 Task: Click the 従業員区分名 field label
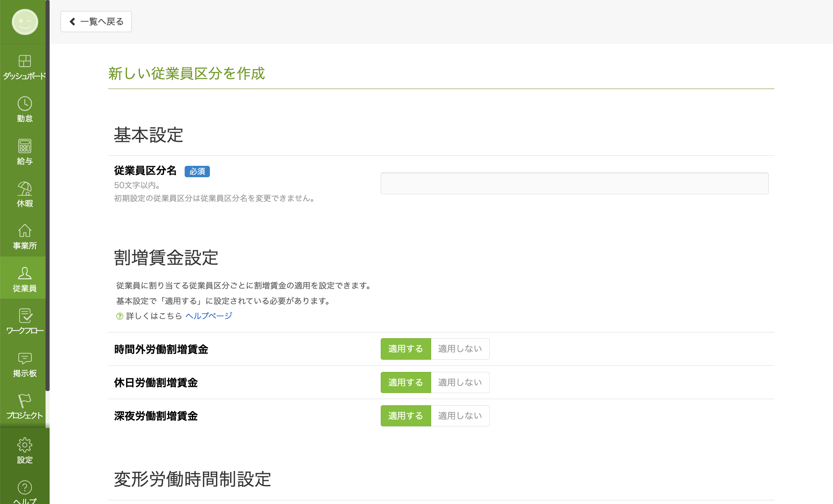coord(145,171)
